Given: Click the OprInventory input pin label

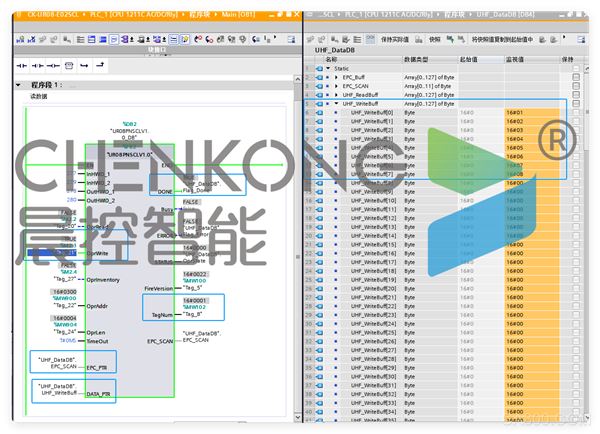Looking at the screenshot, I should click(103, 280).
